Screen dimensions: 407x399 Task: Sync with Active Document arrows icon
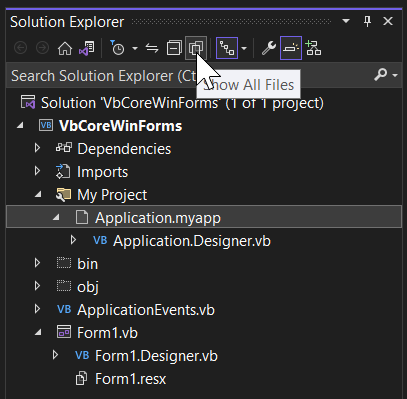coord(152,48)
